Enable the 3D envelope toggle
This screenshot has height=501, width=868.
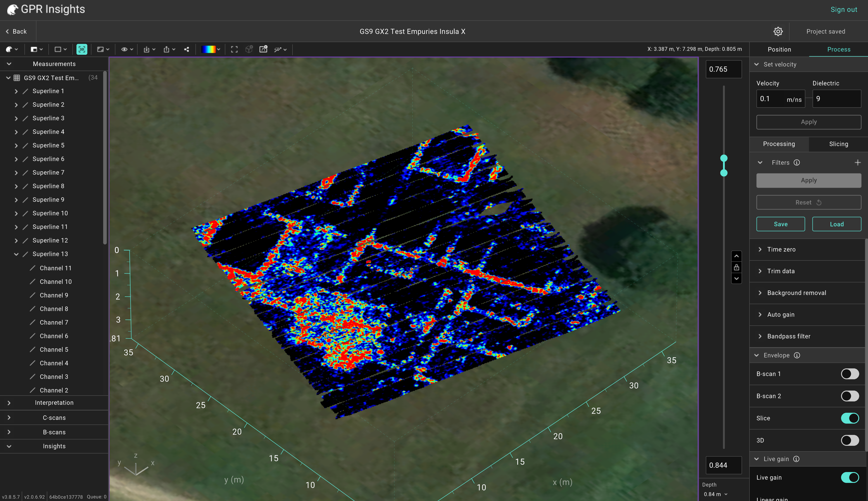point(850,440)
